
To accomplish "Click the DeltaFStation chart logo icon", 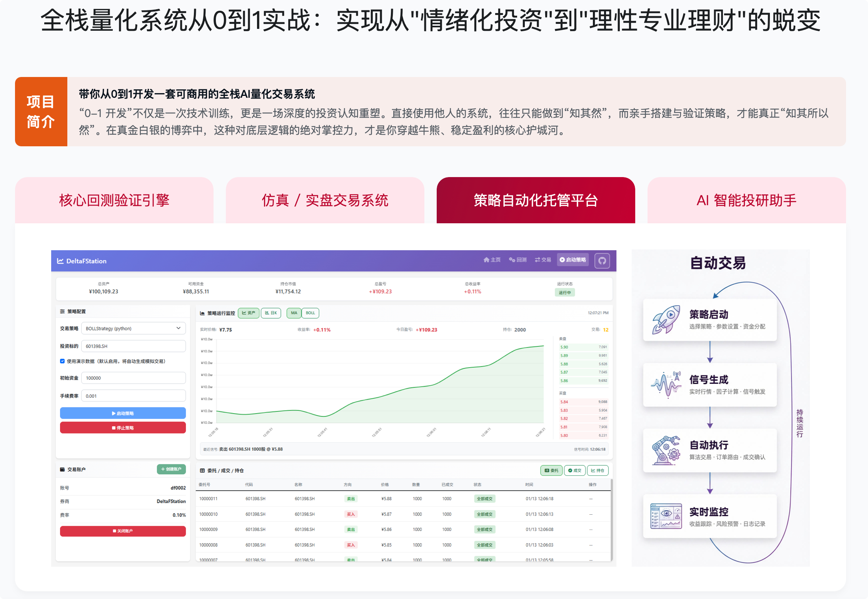I will coord(60,261).
